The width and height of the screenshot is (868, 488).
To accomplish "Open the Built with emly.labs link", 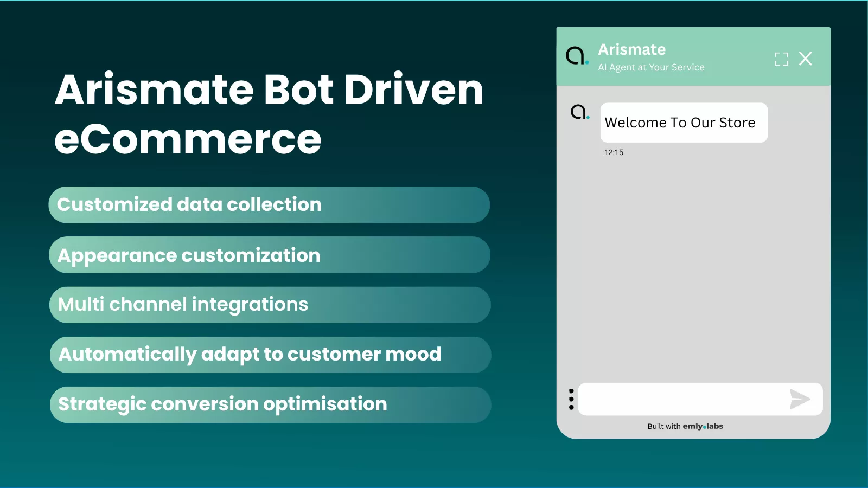I will [x=685, y=426].
